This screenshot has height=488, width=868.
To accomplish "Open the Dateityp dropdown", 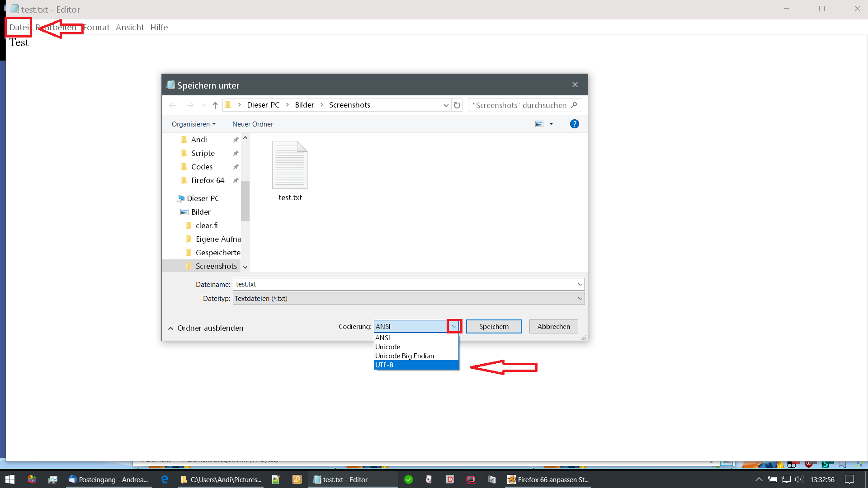I will coord(580,298).
